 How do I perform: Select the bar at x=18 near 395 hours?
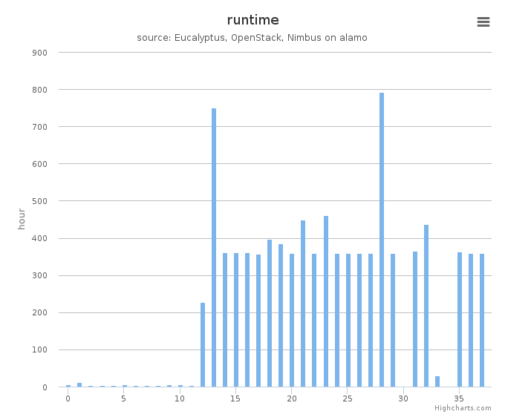pyautogui.click(x=270, y=313)
